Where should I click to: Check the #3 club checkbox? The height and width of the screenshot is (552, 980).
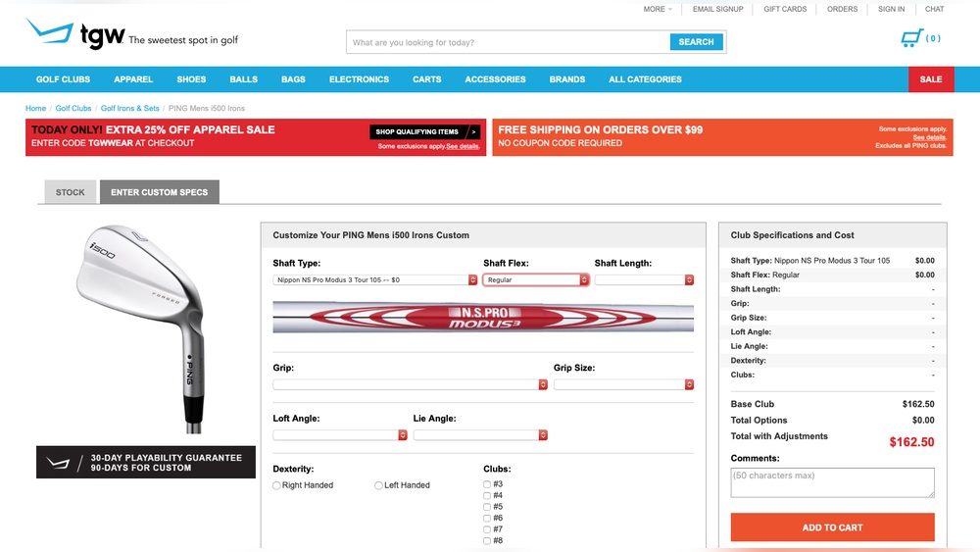pyautogui.click(x=487, y=484)
